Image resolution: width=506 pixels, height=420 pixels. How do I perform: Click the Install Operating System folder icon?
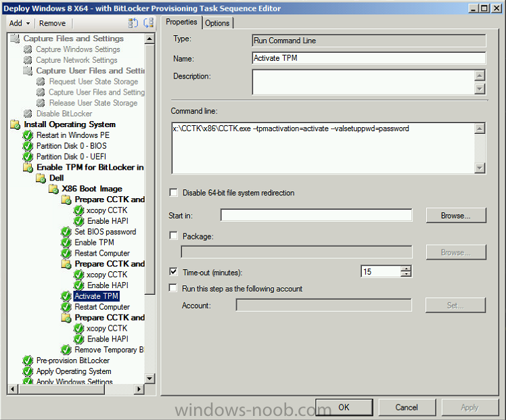[15, 124]
